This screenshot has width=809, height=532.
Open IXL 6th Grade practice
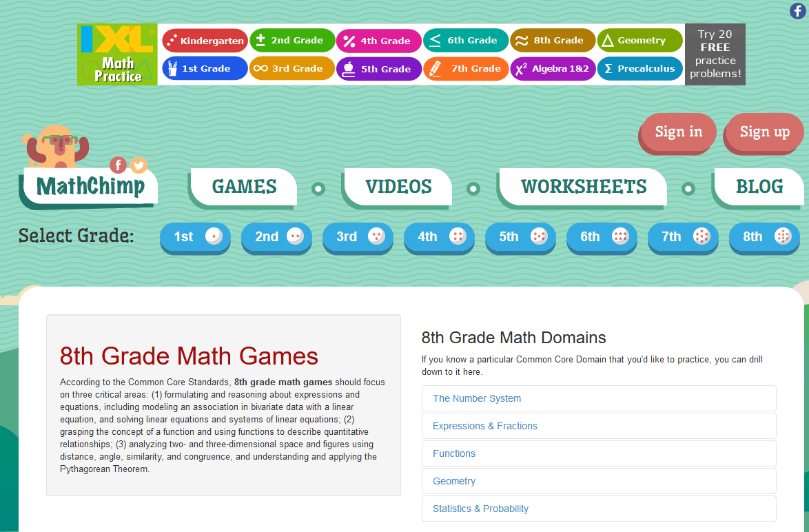466,40
